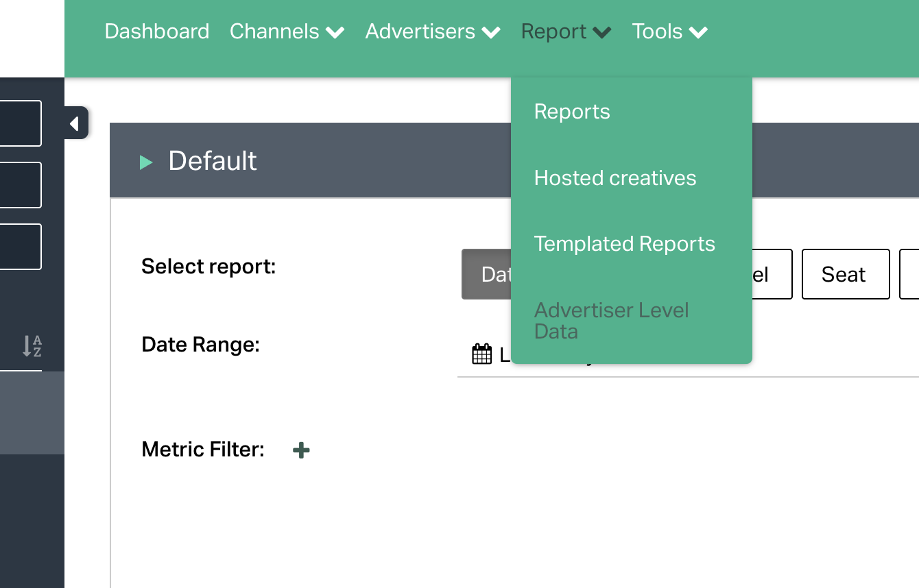Click the calendar icon for Date Range
This screenshot has height=588, width=919.
482,354
